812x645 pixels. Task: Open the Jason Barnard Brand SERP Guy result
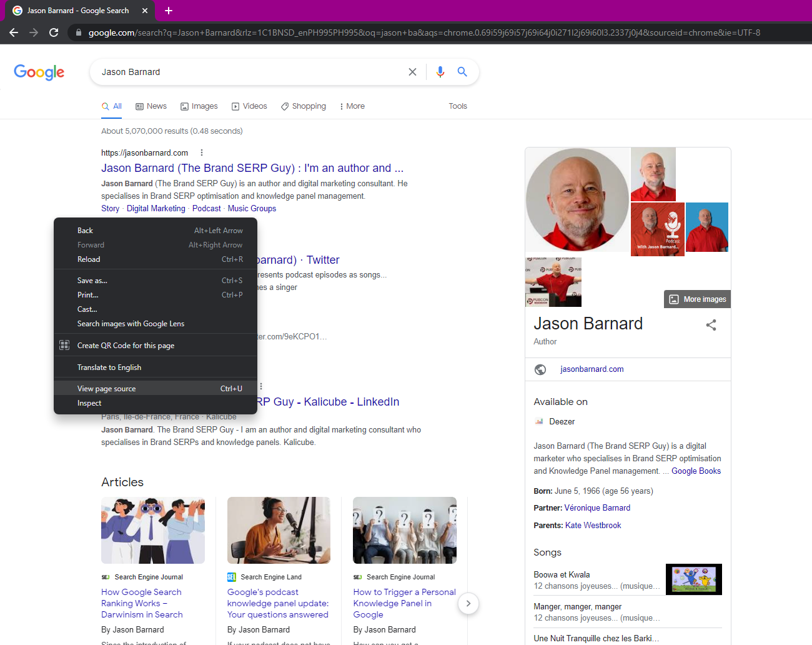(252, 168)
